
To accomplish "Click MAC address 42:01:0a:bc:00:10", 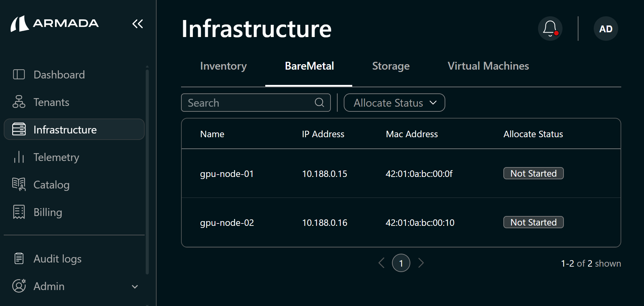I will pyautogui.click(x=420, y=223).
